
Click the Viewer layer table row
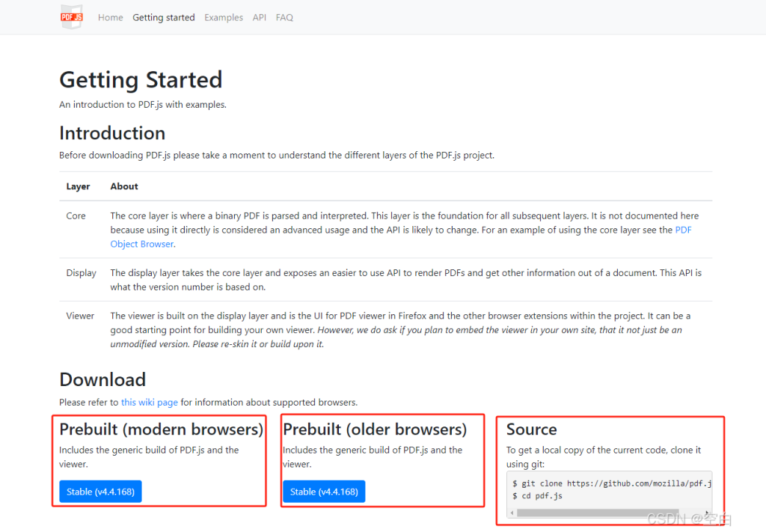coord(385,330)
